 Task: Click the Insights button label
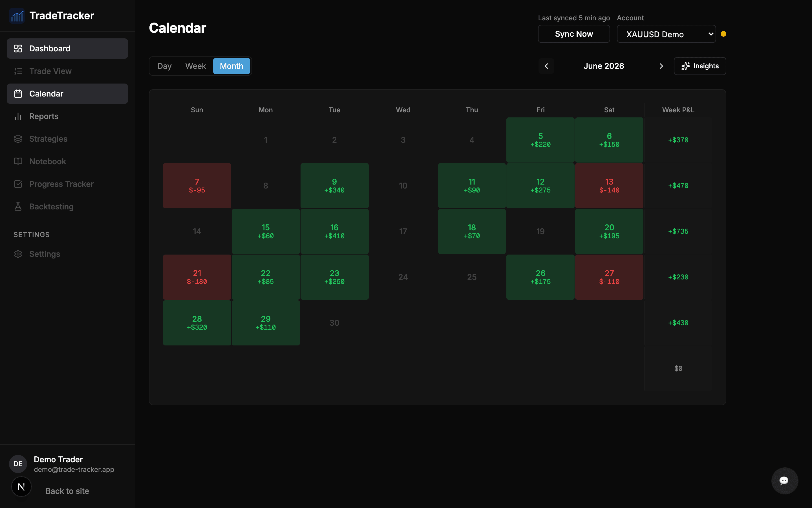click(706, 66)
